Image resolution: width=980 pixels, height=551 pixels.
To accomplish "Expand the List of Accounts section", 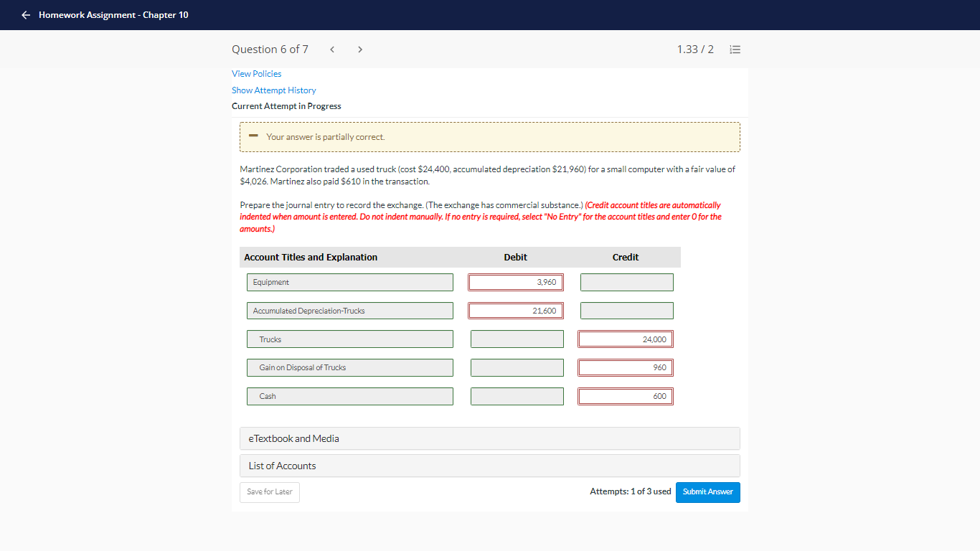I will coord(490,466).
